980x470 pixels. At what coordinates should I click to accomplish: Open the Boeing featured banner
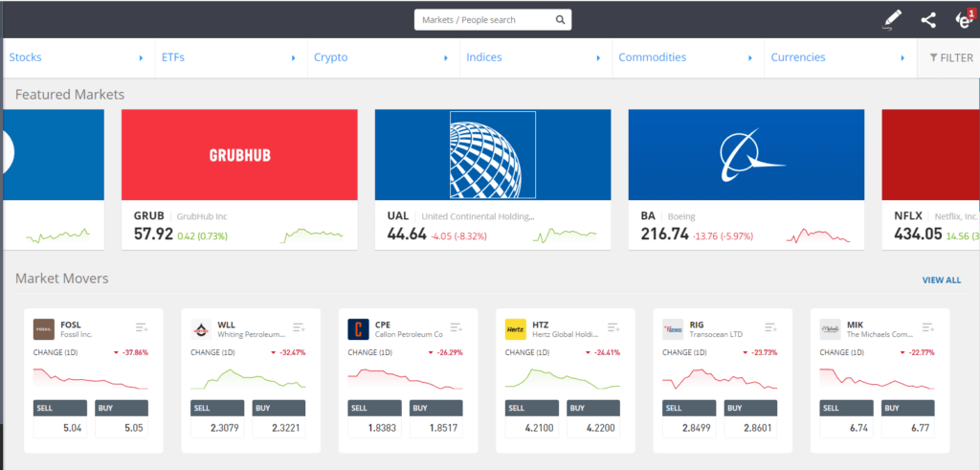[x=746, y=155]
